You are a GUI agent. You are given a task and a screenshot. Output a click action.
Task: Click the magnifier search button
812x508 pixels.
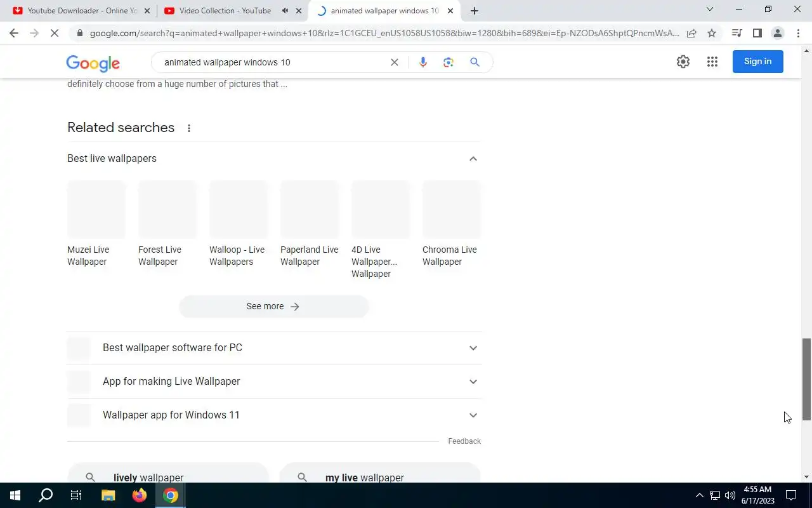click(475, 62)
